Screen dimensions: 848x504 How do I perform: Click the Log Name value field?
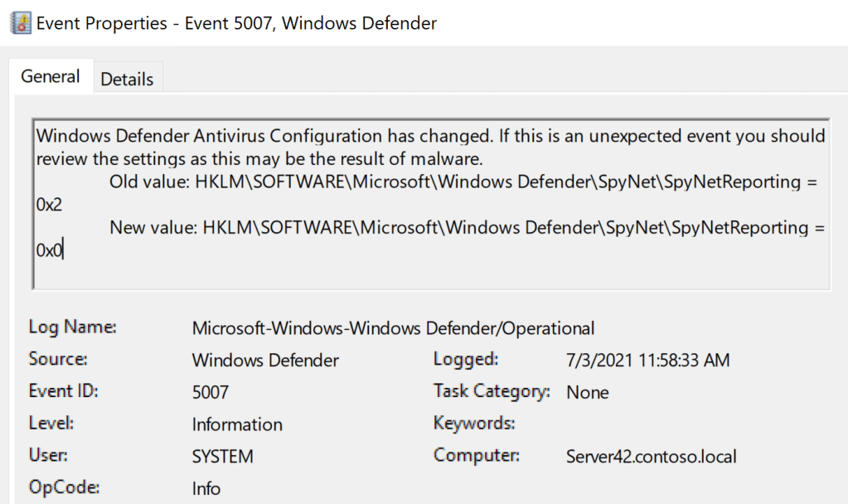point(393,328)
